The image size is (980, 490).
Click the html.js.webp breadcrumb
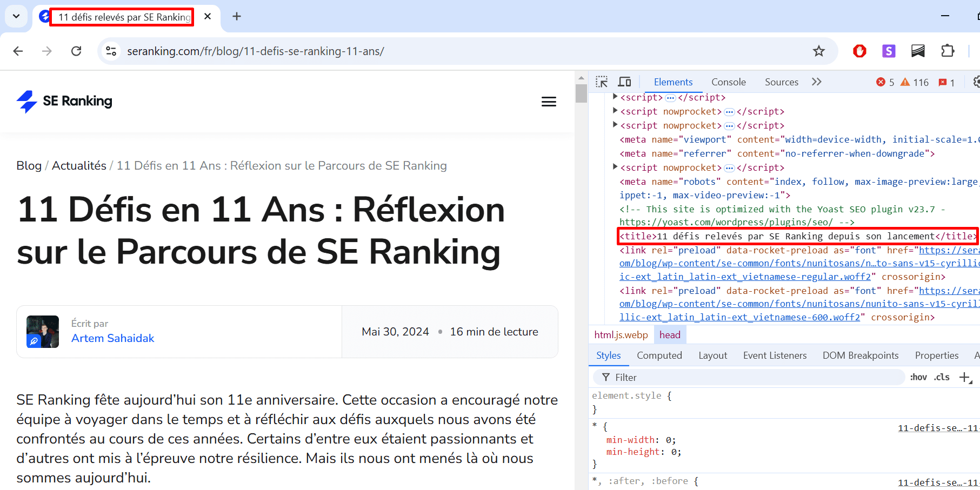tap(621, 335)
